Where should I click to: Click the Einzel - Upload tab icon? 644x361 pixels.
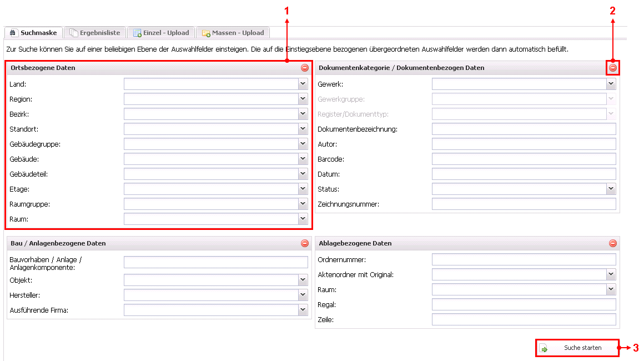pyautogui.click(x=137, y=33)
